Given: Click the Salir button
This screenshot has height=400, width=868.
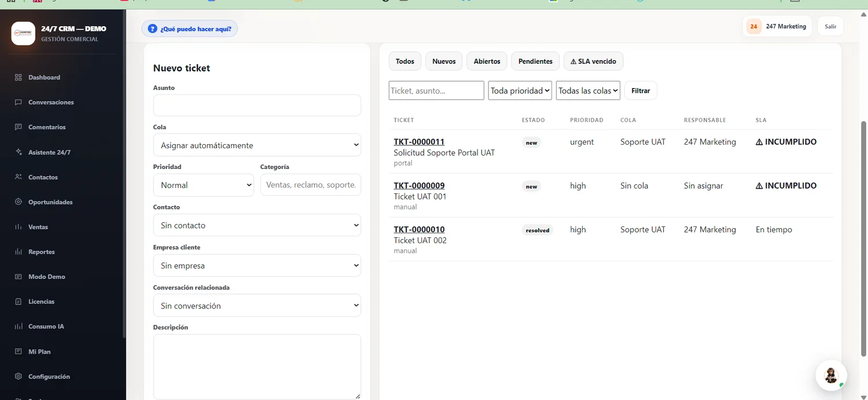Looking at the screenshot, I should (830, 27).
